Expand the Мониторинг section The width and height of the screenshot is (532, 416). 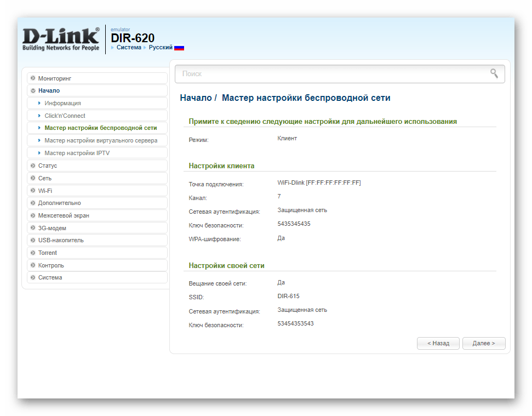click(55, 78)
